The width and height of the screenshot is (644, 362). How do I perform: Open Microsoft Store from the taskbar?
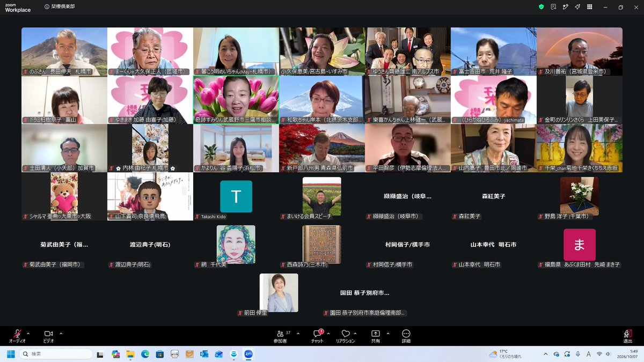(x=159, y=354)
